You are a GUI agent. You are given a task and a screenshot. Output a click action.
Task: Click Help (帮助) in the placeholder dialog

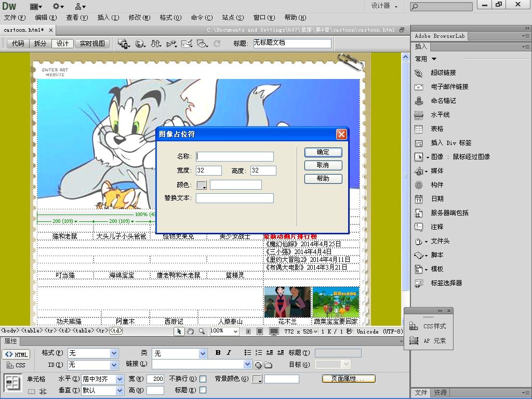(323, 179)
